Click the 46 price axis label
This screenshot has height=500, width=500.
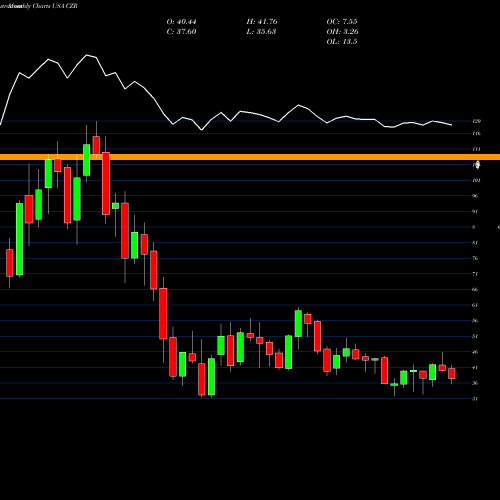coord(475,352)
